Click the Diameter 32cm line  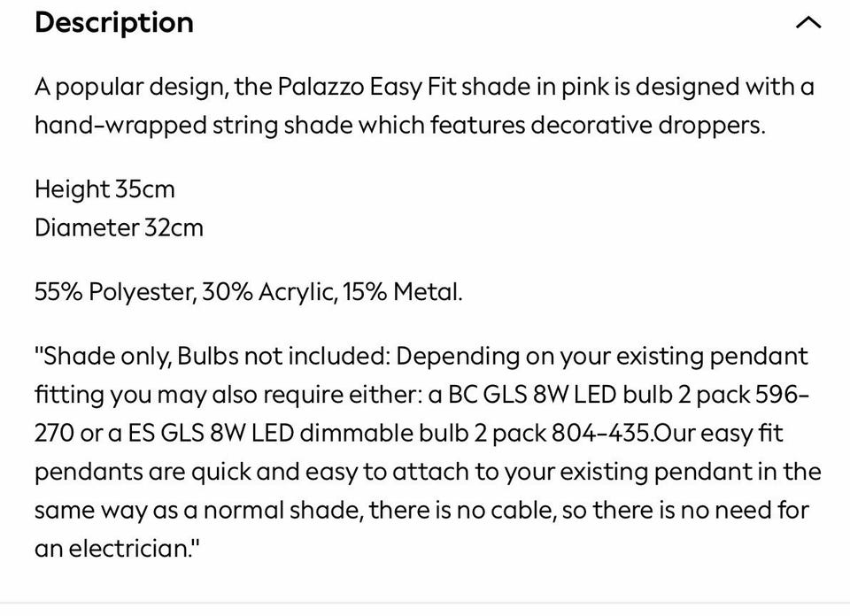[119, 227]
